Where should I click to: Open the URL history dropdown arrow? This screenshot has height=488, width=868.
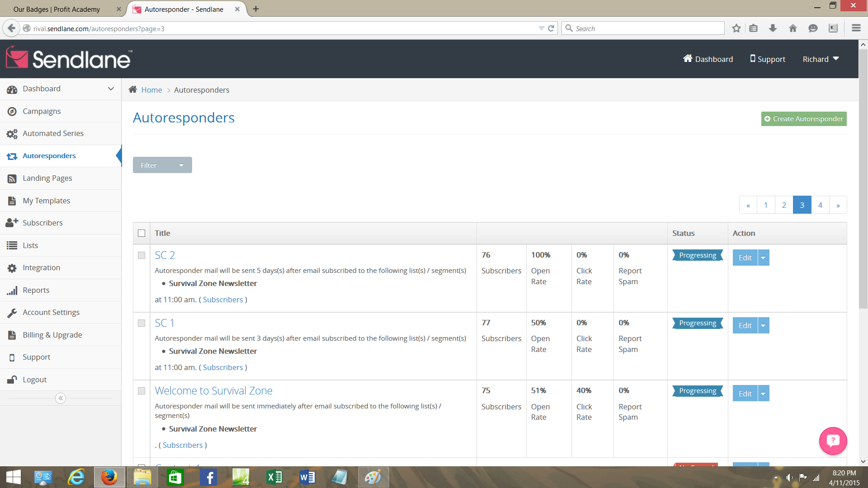541,28
